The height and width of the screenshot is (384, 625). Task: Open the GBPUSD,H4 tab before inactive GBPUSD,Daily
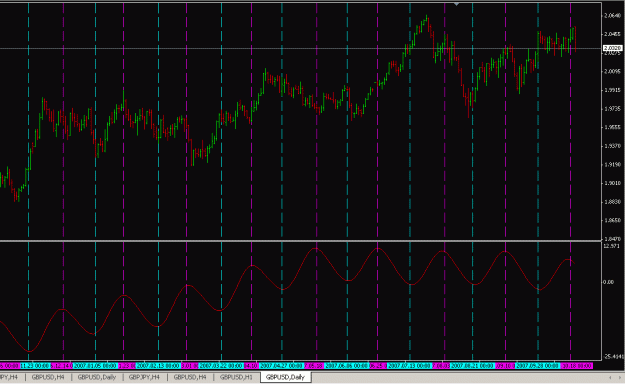pyautogui.click(x=48, y=377)
